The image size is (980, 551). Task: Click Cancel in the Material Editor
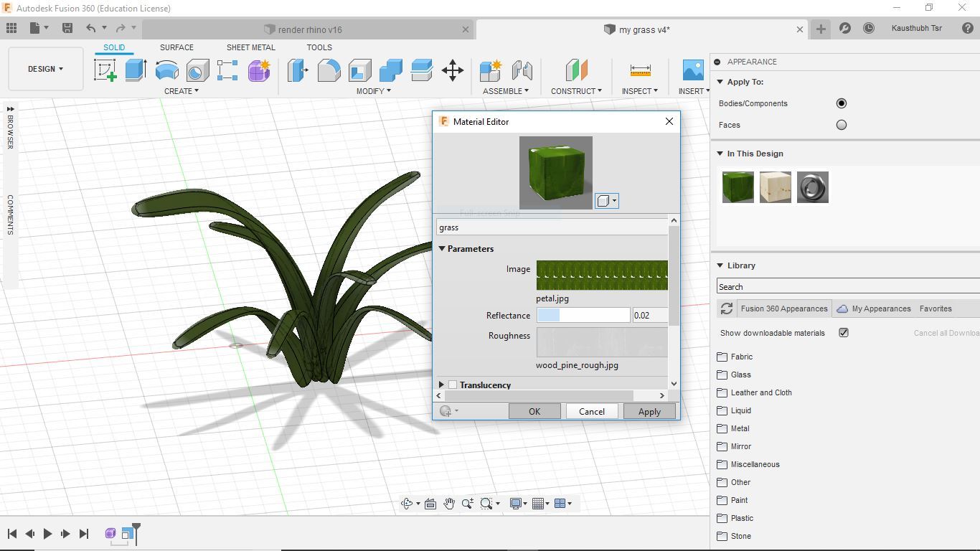tap(591, 411)
